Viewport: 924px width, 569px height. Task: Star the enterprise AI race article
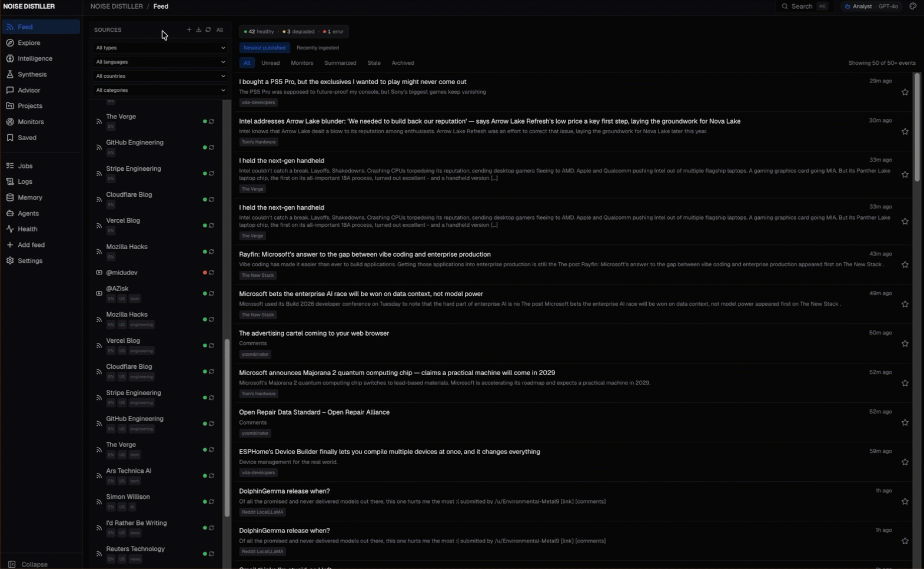point(905,305)
